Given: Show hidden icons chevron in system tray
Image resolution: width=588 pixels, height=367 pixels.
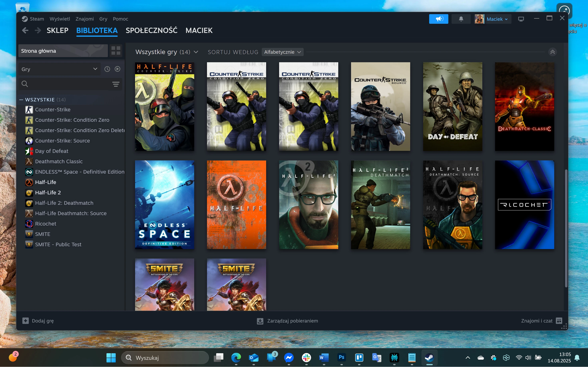Looking at the screenshot, I should pyautogui.click(x=468, y=358).
